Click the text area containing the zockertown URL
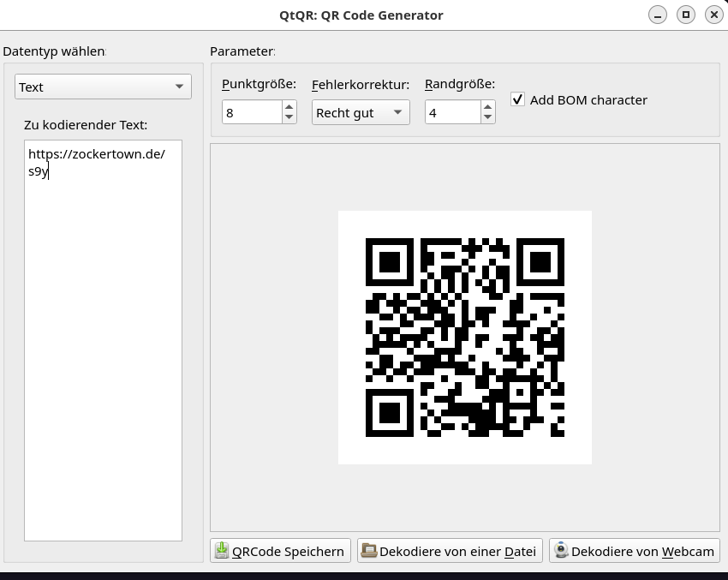728x580 pixels. [103, 340]
